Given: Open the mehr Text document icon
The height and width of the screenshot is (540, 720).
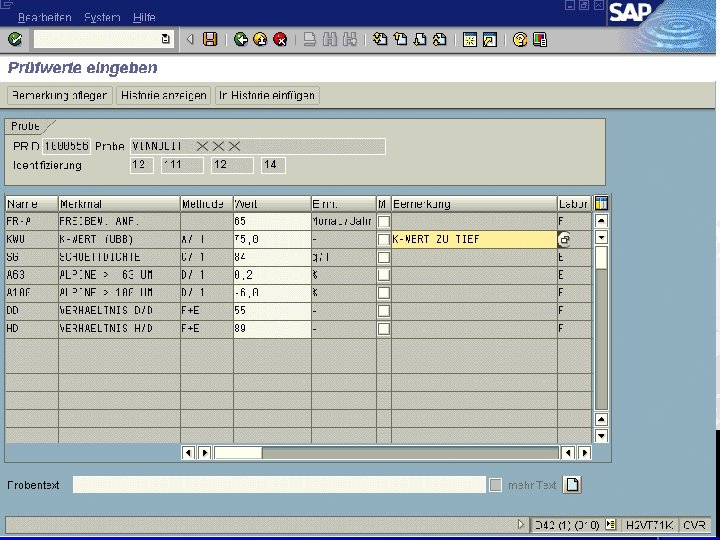Looking at the screenshot, I should pyautogui.click(x=572, y=484).
